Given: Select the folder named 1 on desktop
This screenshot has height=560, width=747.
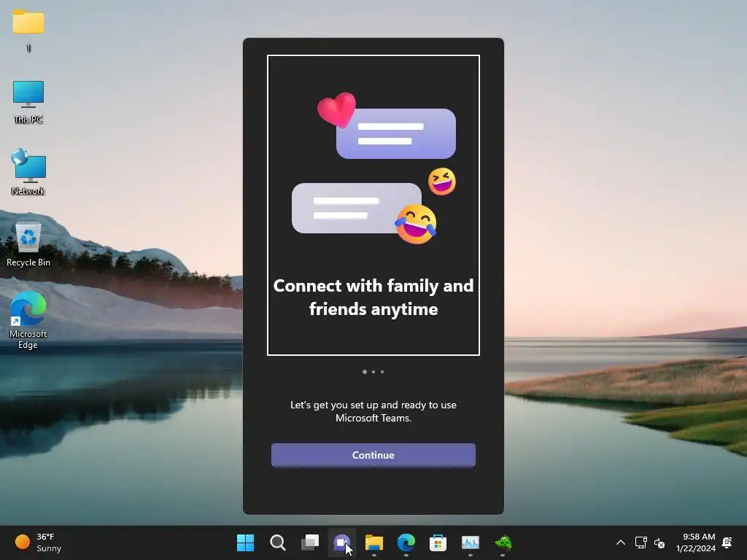Looking at the screenshot, I should click(x=28, y=31).
